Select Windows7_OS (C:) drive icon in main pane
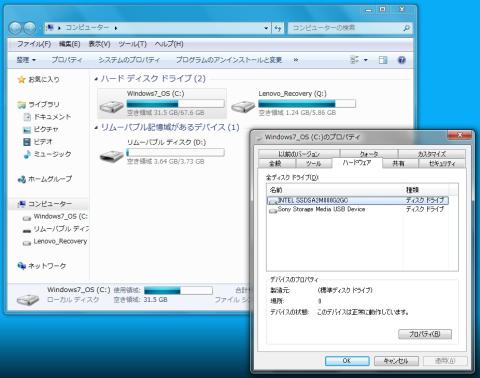The image size is (480, 378). click(x=112, y=106)
